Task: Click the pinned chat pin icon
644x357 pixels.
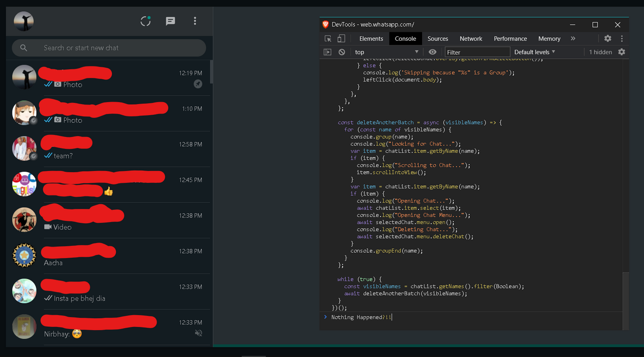Action: tap(198, 84)
